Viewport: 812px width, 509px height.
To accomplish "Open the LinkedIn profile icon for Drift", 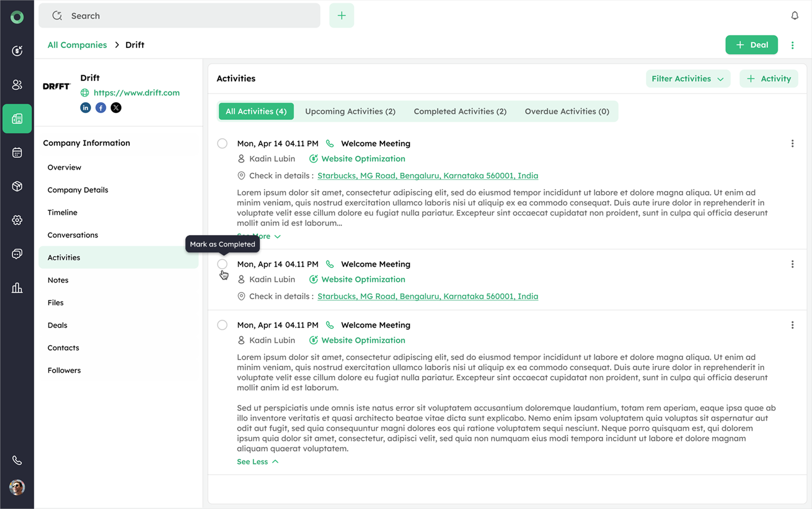I will point(85,108).
